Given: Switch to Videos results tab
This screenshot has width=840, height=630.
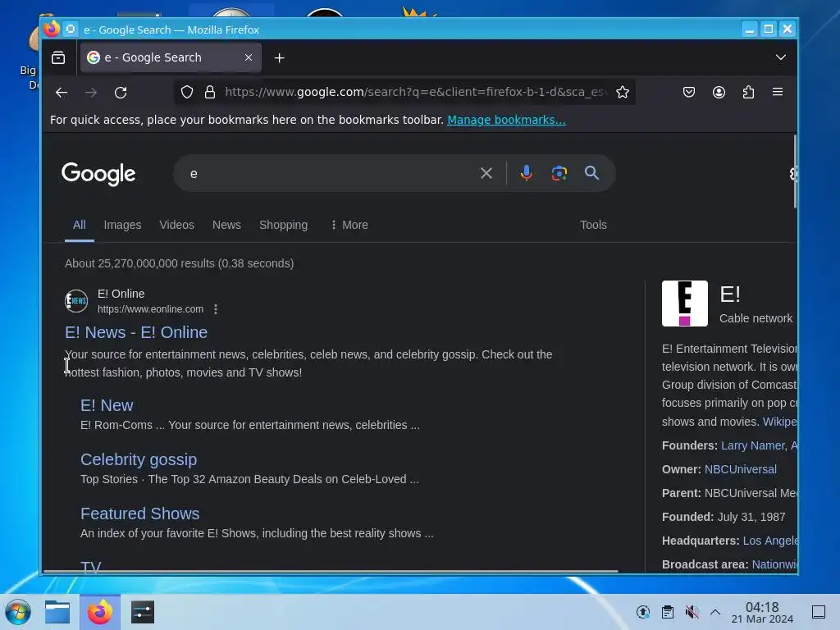Looking at the screenshot, I should (x=177, y=225).
